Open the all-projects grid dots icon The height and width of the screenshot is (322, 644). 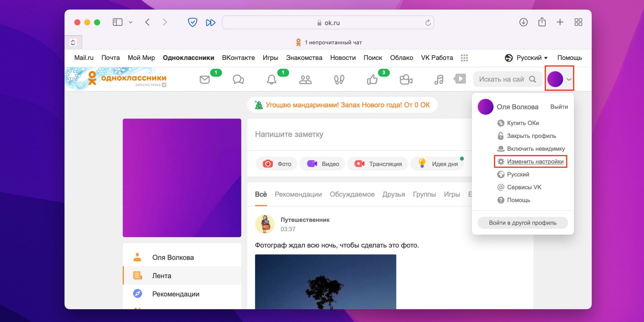464,58
